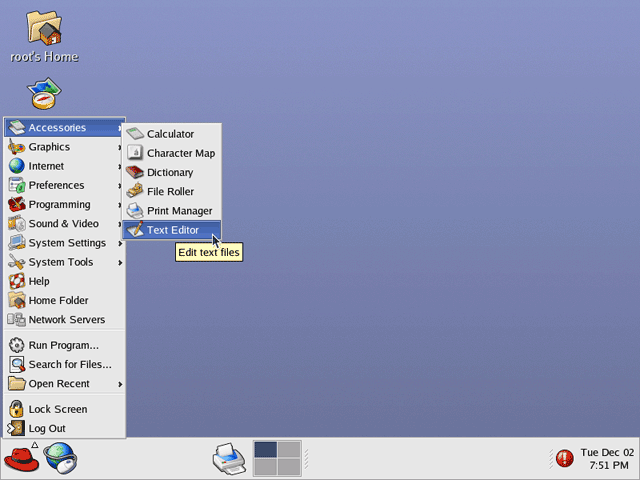640x480 pixels.
Task: Click the Internet globe icon in menu
Action: pos(17,166)
